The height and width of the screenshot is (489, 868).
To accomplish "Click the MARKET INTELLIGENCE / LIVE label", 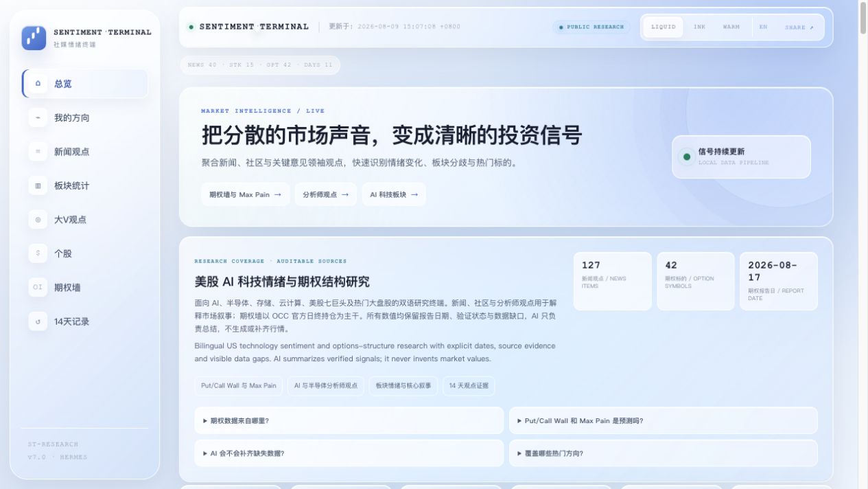I will (x=263, y=111).
